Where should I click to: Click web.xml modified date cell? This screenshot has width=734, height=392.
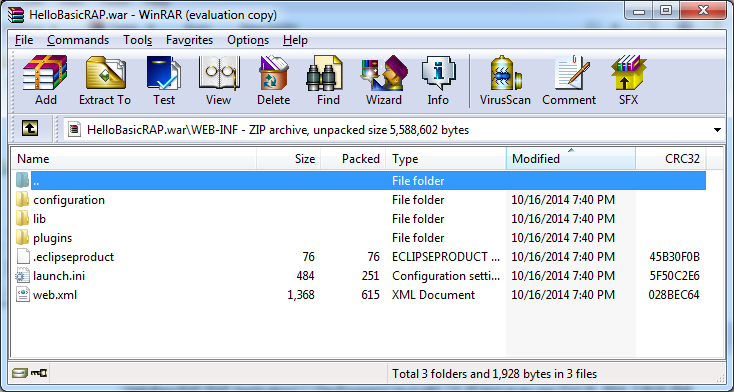563,295
